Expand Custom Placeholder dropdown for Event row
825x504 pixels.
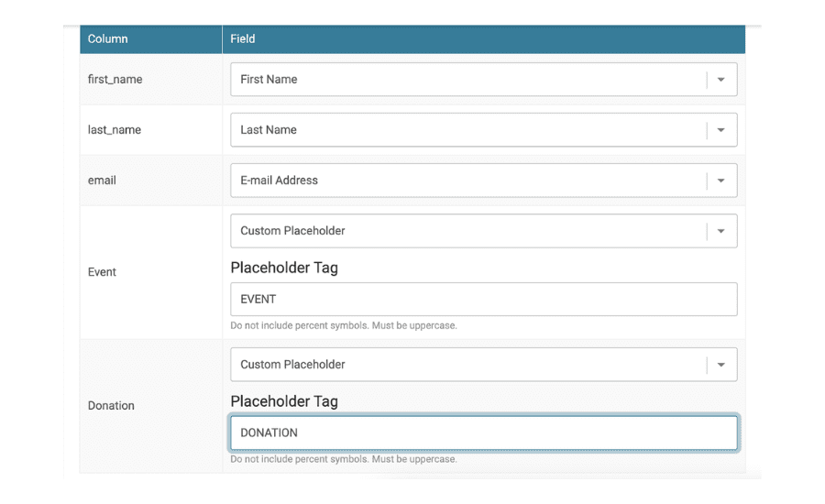click(483, 231)
